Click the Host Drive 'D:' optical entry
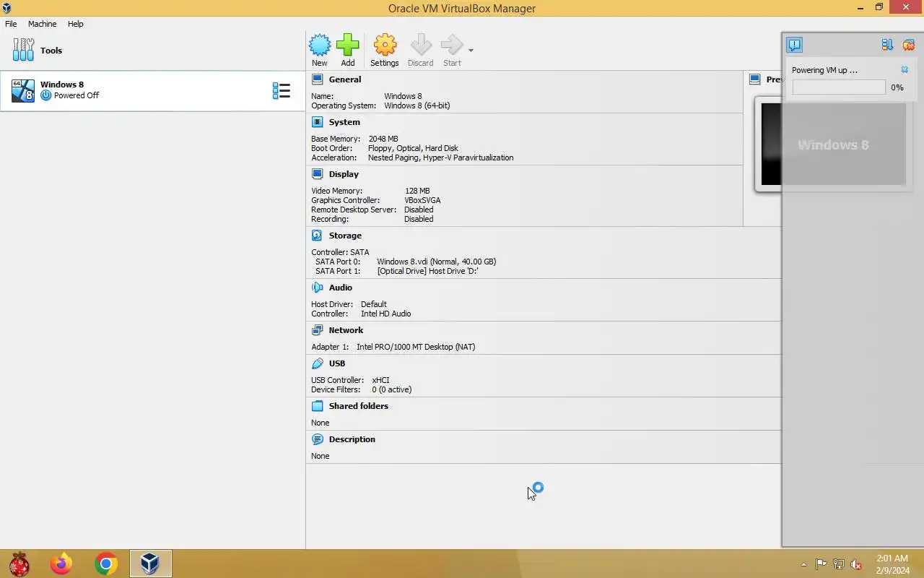The image size is (924, 578). tap(427, 271)
